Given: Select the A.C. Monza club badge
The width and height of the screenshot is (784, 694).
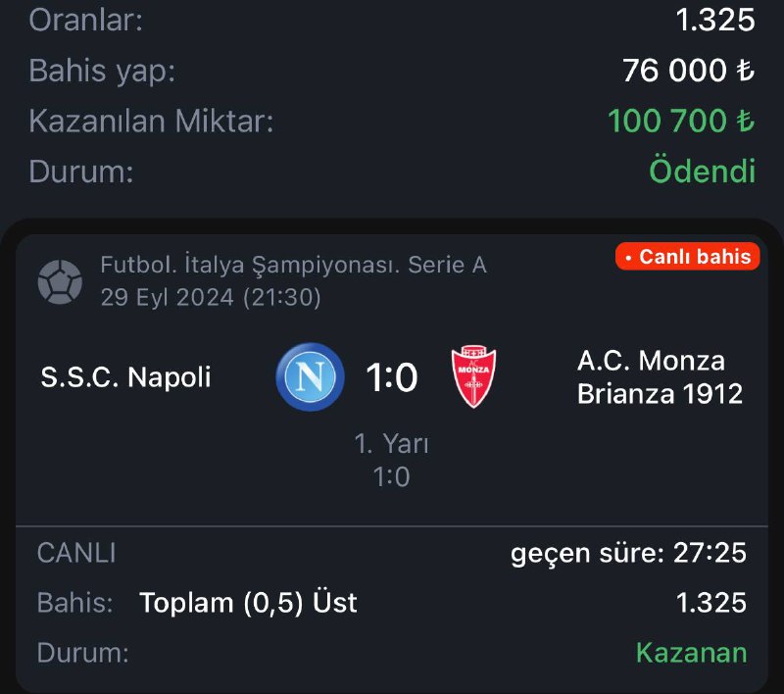Looking at the screenshot, I should (x=473, y=375).
